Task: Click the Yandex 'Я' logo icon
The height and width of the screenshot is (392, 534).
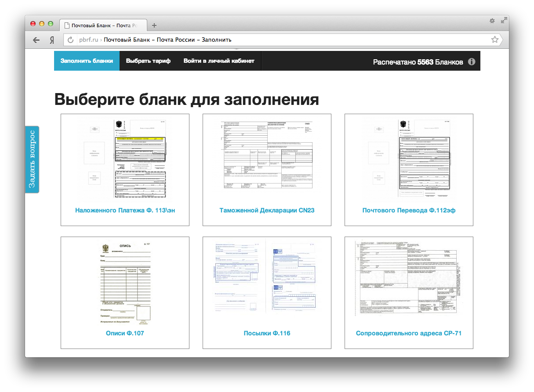Action: pos(52,40)
